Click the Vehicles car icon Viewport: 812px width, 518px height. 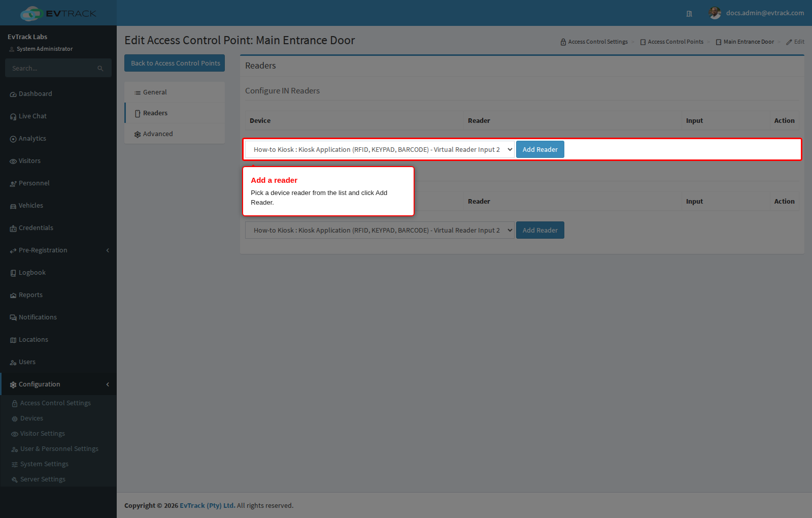pos(13,206)
